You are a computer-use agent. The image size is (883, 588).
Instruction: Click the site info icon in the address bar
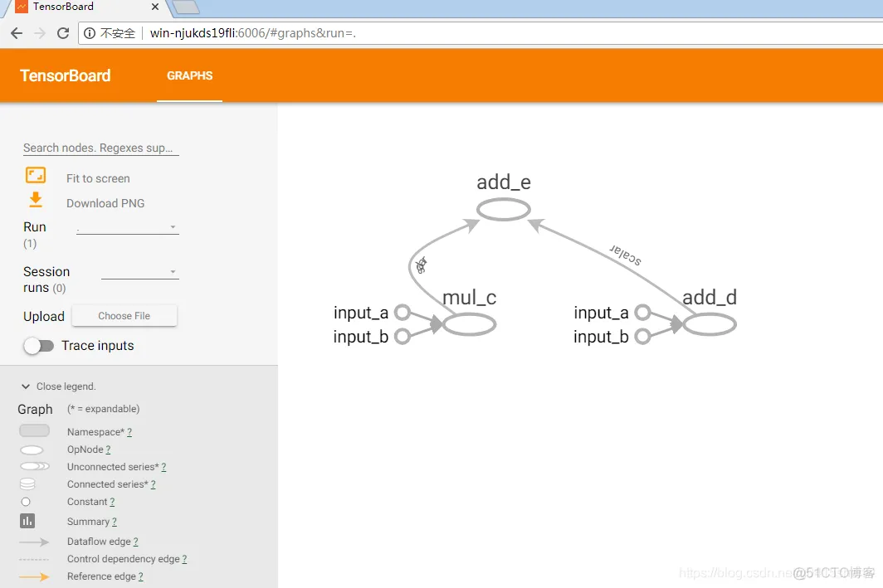tap(90, 33)
